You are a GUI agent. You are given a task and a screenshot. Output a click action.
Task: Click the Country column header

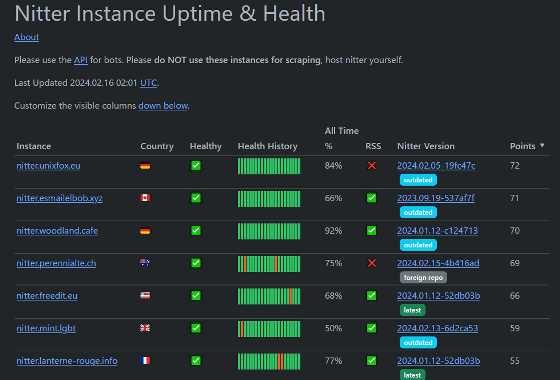click(157, 146)
